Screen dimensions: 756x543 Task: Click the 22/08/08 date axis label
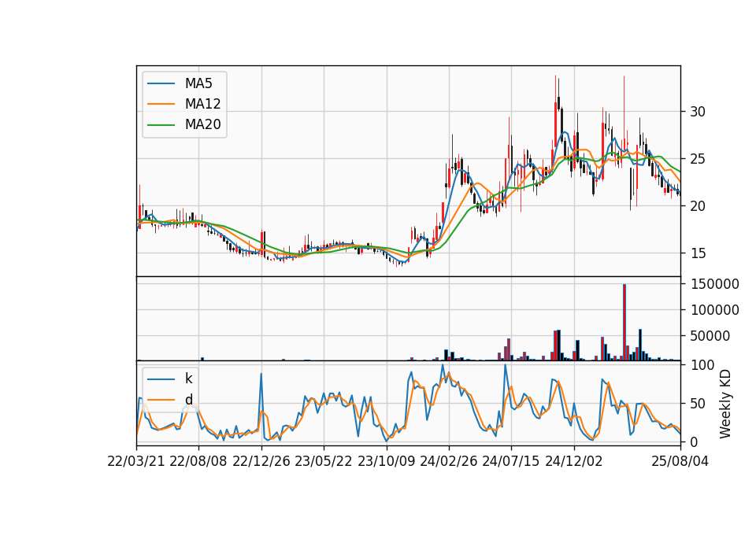tap(198, 461)
